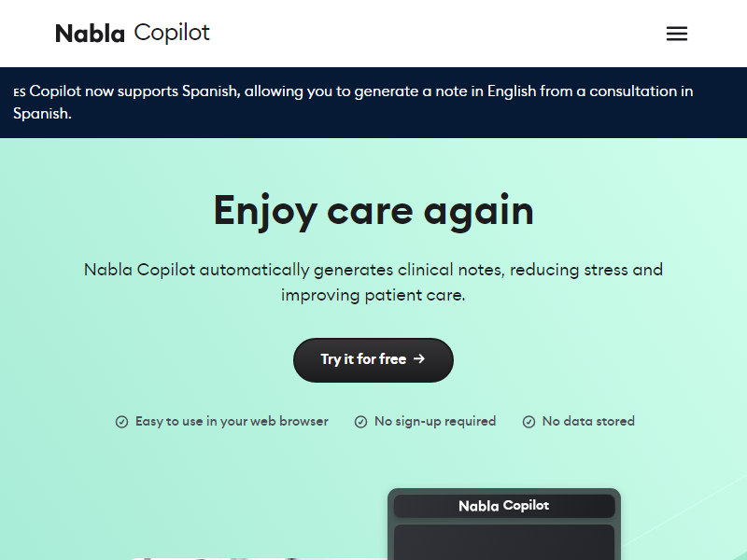The height and width of the screenshot is (560, 747).
Task: Click the dark panel below the widget title
Action: [x=503, y=543]
